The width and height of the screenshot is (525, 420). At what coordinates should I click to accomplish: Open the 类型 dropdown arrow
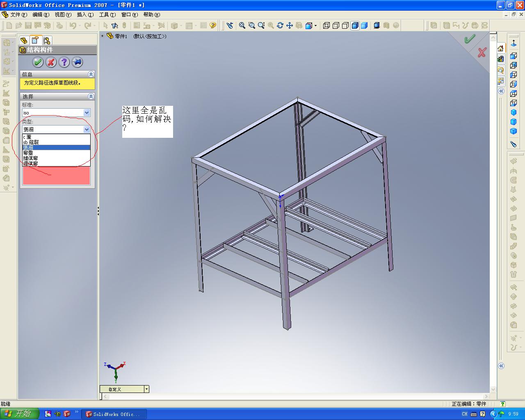click(x=87, y=130)
